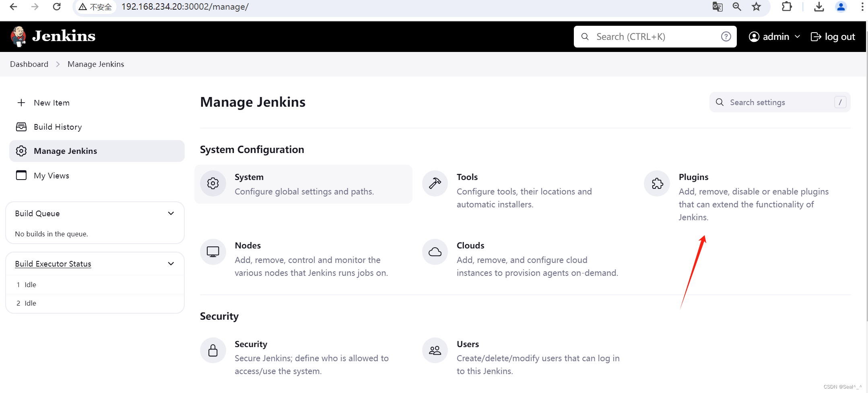
Task: Open the Build Executor Status link
Action: click(53, 264)
